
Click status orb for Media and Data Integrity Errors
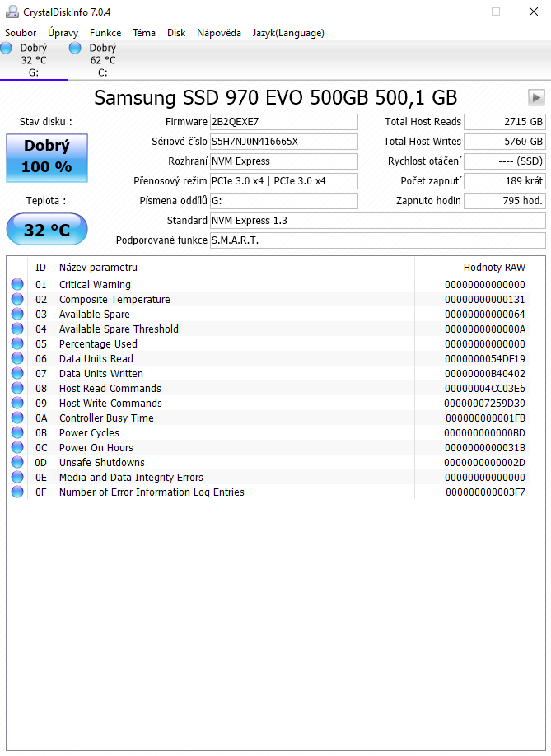[x=17, y=477]
